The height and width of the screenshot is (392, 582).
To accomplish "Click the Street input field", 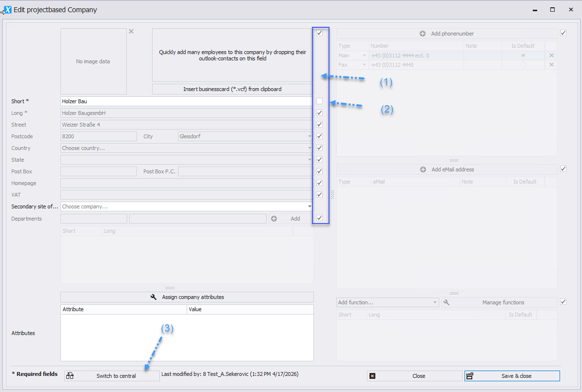I will [x=187, y=125].
